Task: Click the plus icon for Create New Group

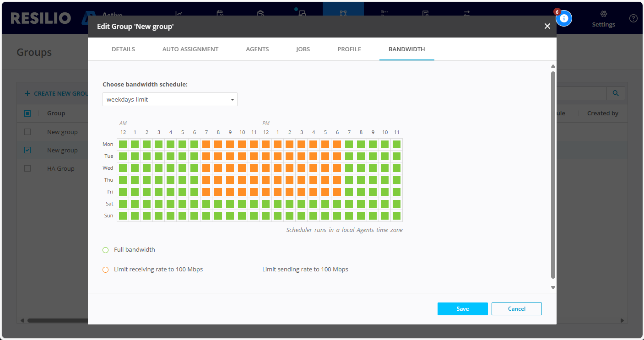Action: [x=27, y=93]
